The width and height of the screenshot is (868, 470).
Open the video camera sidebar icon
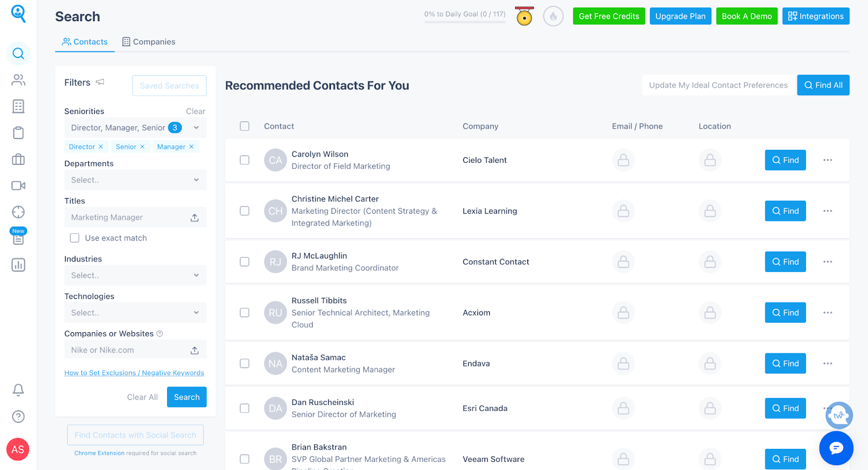[x=18, y=186]
